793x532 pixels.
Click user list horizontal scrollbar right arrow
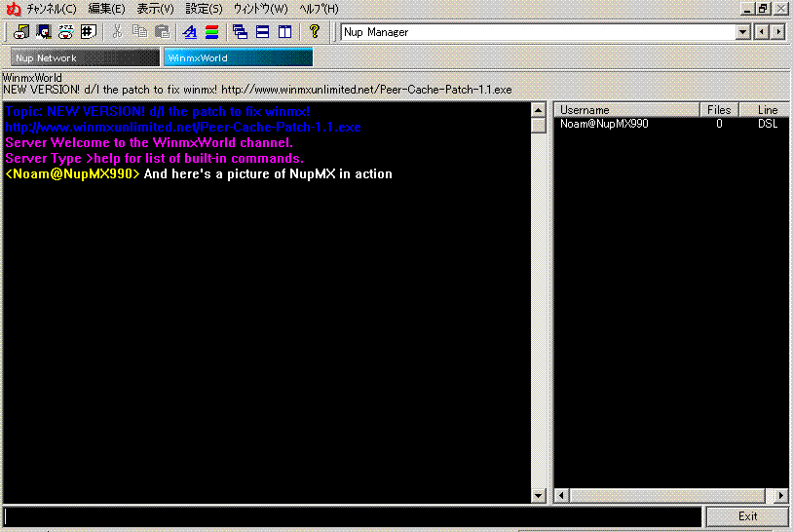781,496
